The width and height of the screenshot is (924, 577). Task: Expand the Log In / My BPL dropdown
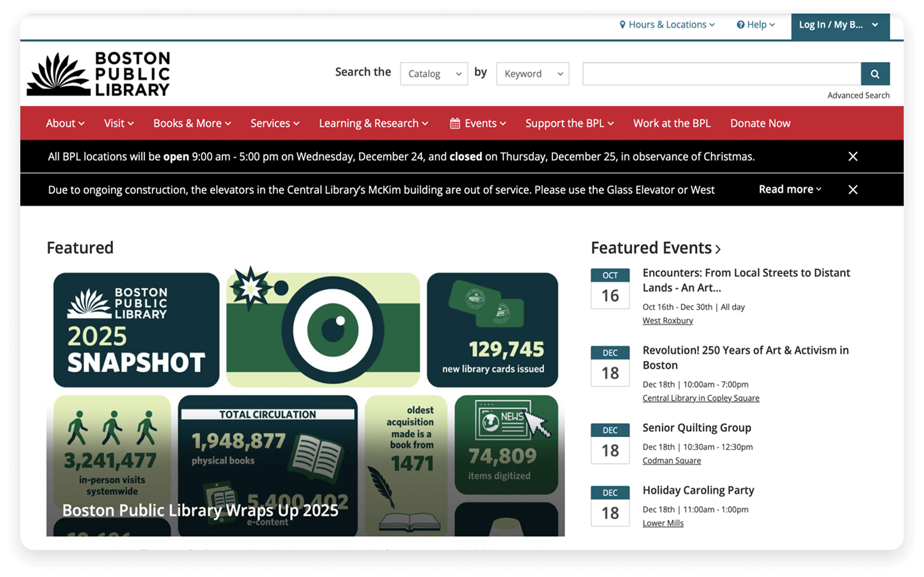(x=839, y=25)
